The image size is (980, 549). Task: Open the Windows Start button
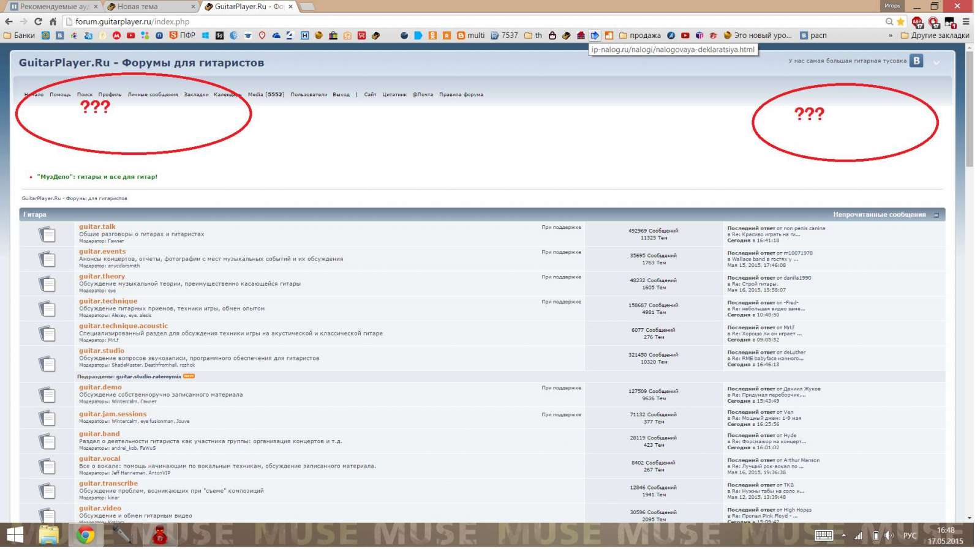click(x=15, y=536)
